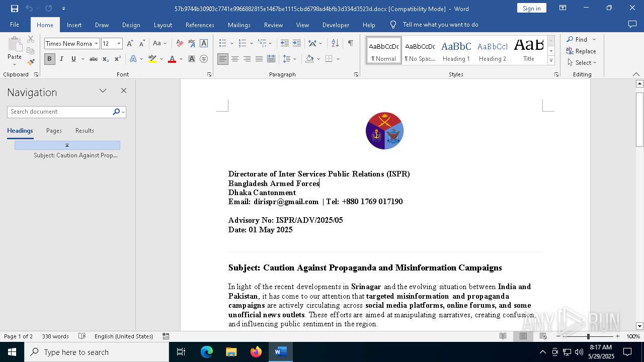This screenshot has height=362, width=644.
Task: Click in the Search document field
Action: (x=59, y=112)
